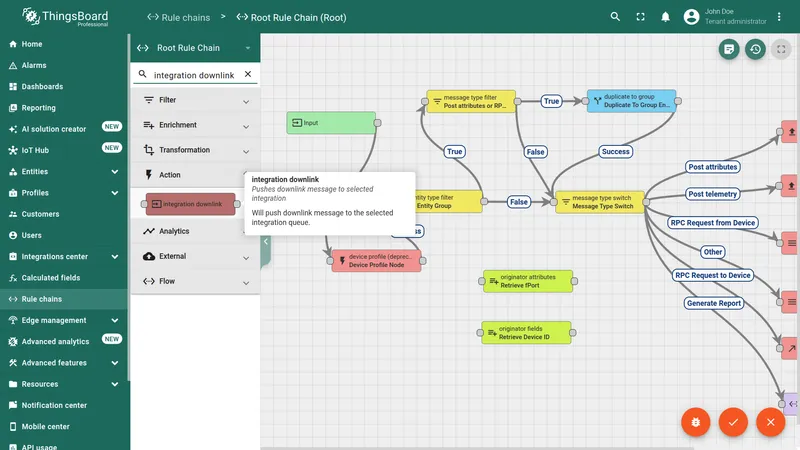800x450 pixels.
Task: Open version history control
Action: click(755, 49)
